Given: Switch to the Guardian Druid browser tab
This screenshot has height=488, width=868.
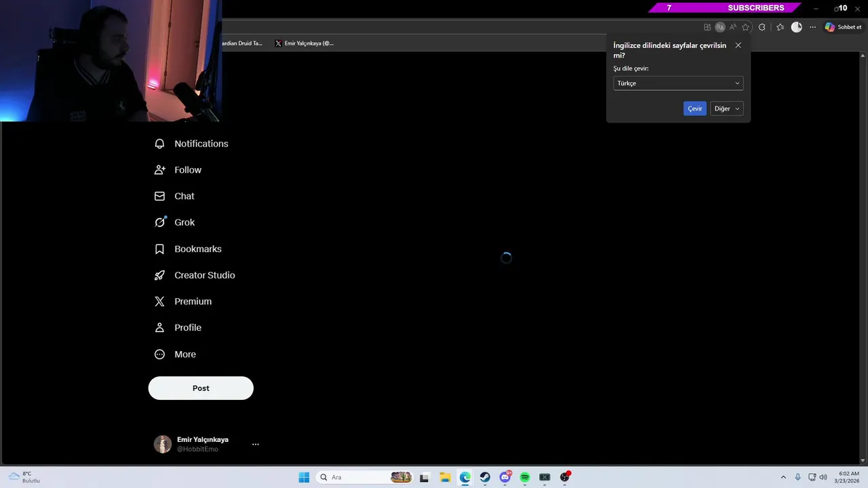Looking at the screenshot, I should 241,43.
